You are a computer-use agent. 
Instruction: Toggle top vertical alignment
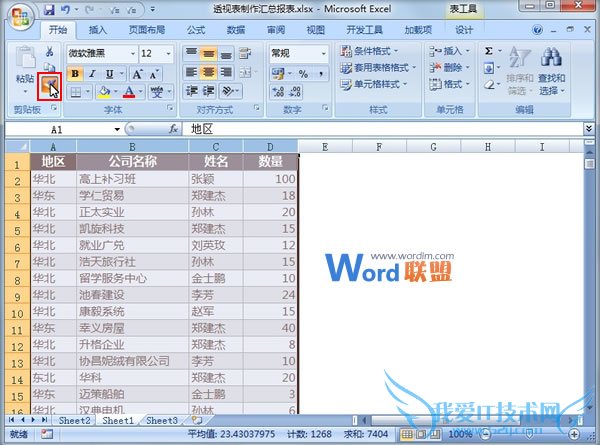coord(191,54)
